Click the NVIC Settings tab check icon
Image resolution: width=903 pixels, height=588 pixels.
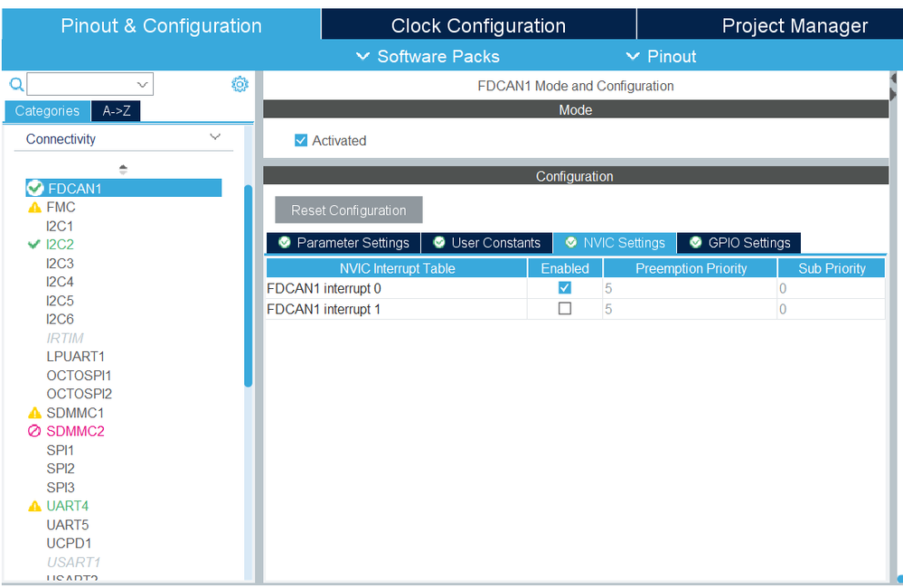point(570,242)
